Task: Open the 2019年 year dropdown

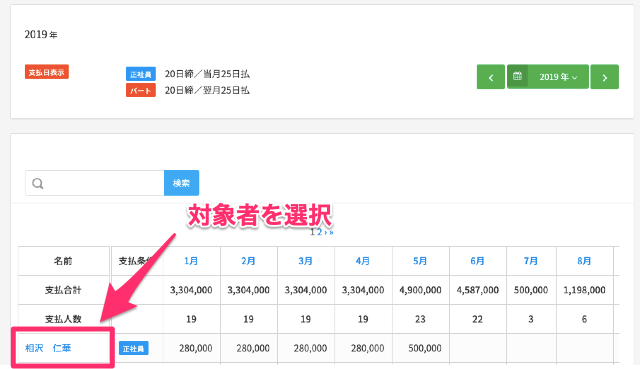Action: click(558, 77)
